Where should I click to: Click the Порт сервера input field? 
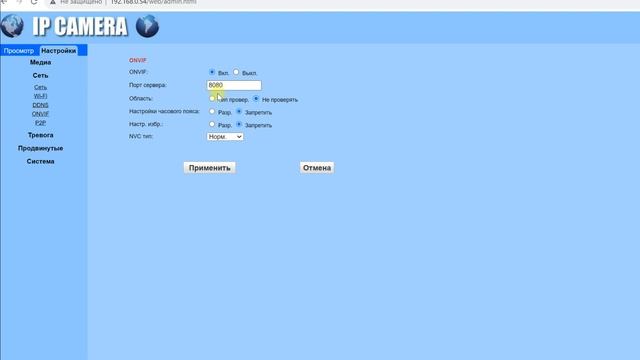pos(234,85)
